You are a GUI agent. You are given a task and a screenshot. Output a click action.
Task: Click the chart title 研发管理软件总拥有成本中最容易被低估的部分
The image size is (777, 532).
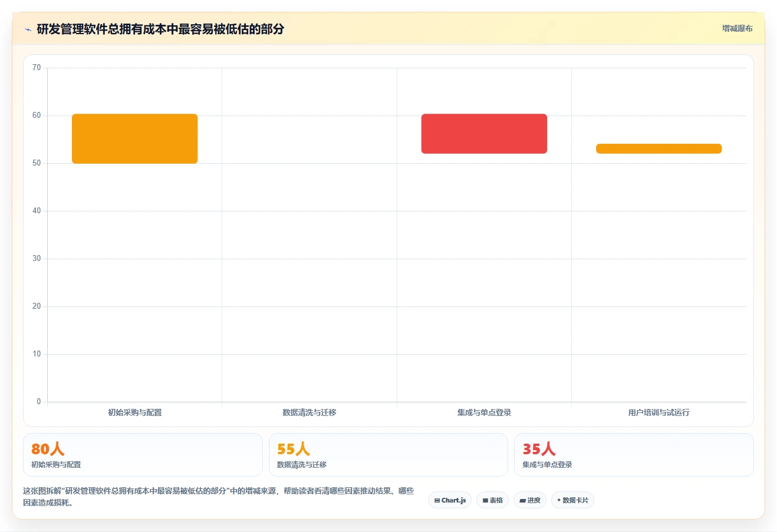(160, 29)
